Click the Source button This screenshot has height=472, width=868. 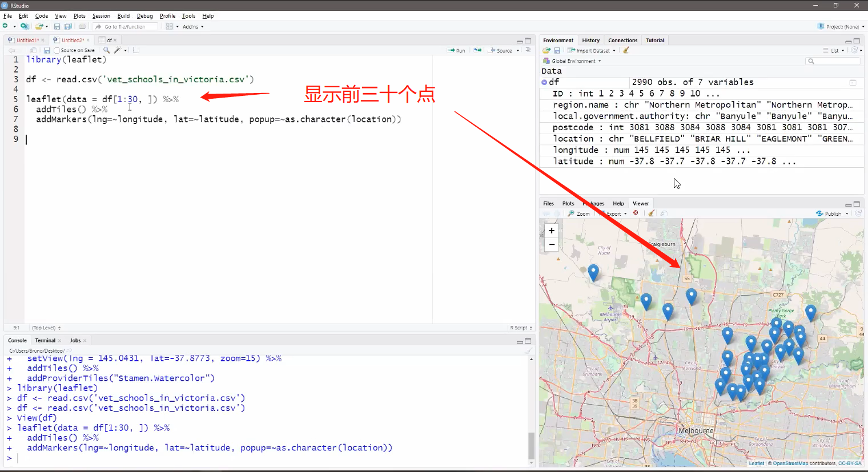(x=501, y=50)
